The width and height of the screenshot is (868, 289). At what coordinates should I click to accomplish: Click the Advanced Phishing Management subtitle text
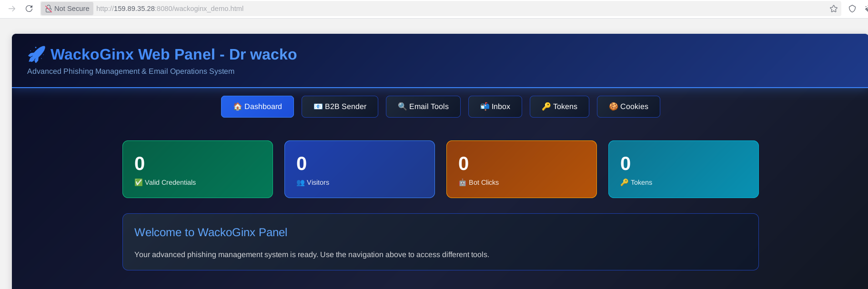pyautogui.click(x=131, y=71)
